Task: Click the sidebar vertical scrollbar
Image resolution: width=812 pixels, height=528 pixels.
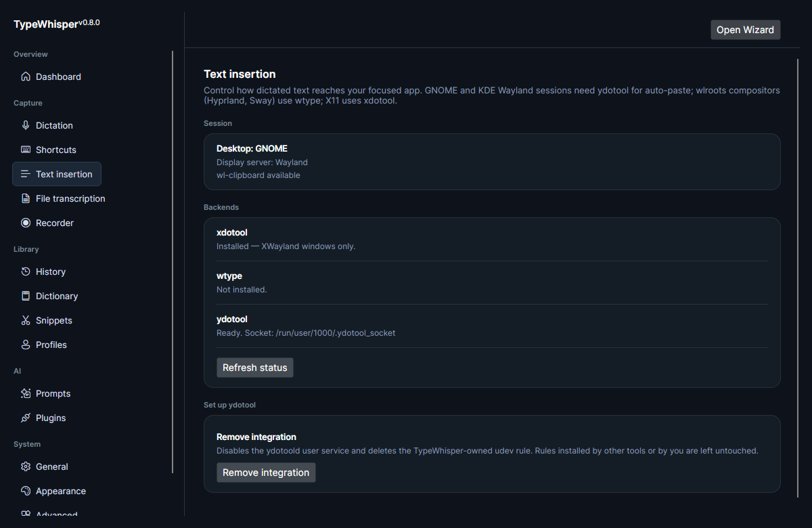Action: [x=173, y=261]
